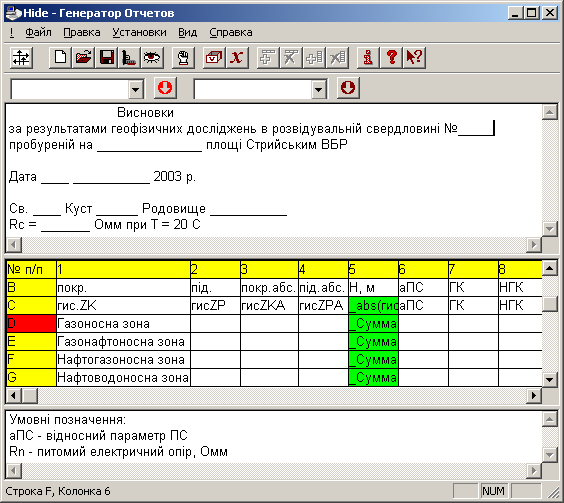Screen dimensions: 564x503
Task: Click the raised fist toolbar icon
Action: tap(183, 58)
